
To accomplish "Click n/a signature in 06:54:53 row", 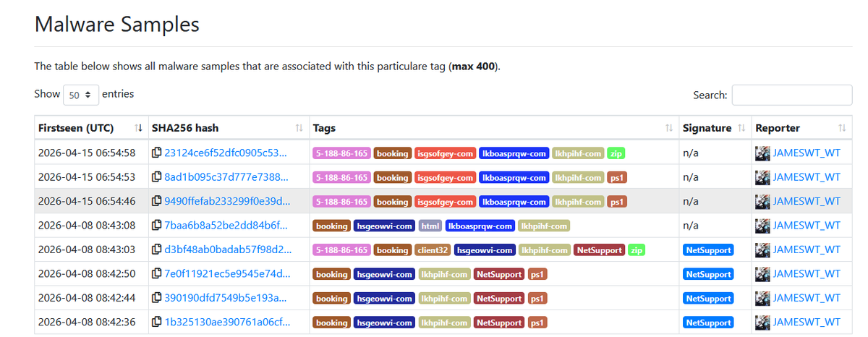I will point(691,177).
